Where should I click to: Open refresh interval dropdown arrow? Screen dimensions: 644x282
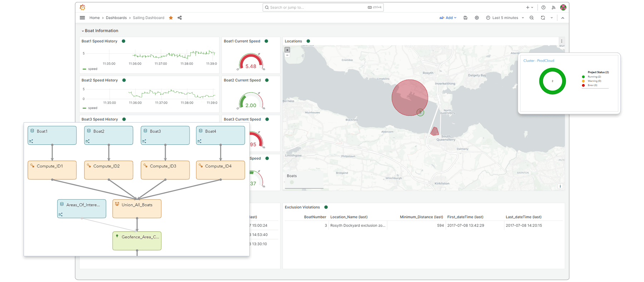tap(552, 18)
